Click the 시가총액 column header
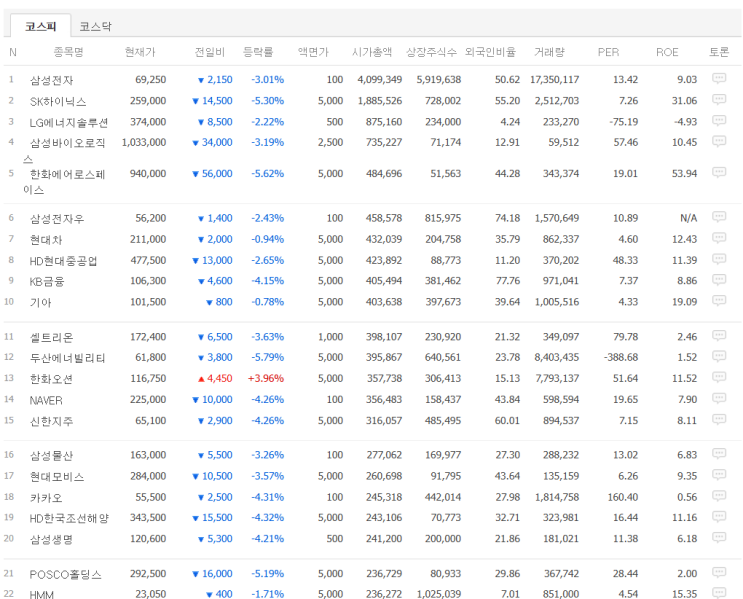Viewport: 743px width, 599px height. click(372, 52)
